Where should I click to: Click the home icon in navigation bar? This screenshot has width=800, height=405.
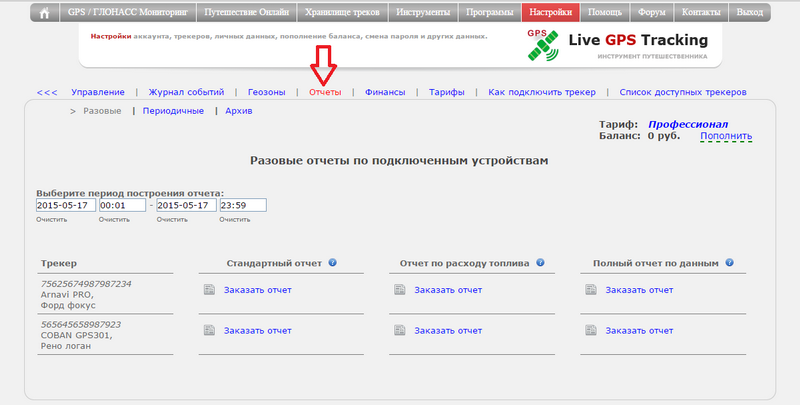click(x=44, y=13)
